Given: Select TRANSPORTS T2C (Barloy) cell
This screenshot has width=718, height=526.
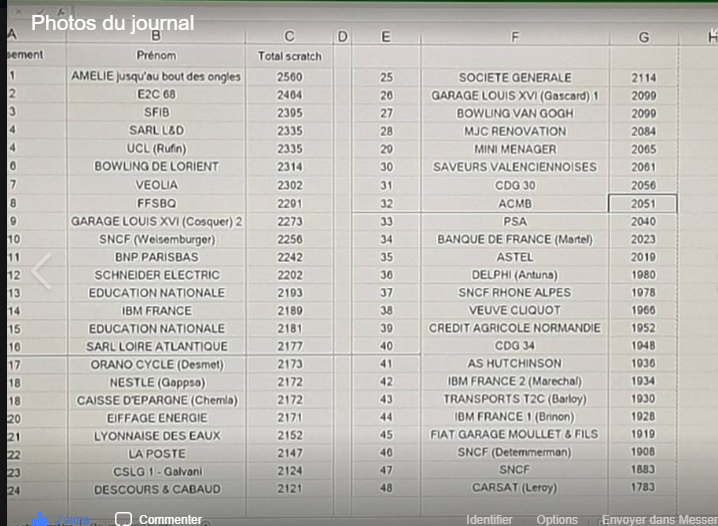Looking at the screenshot, I should click(x=515, y=399).
